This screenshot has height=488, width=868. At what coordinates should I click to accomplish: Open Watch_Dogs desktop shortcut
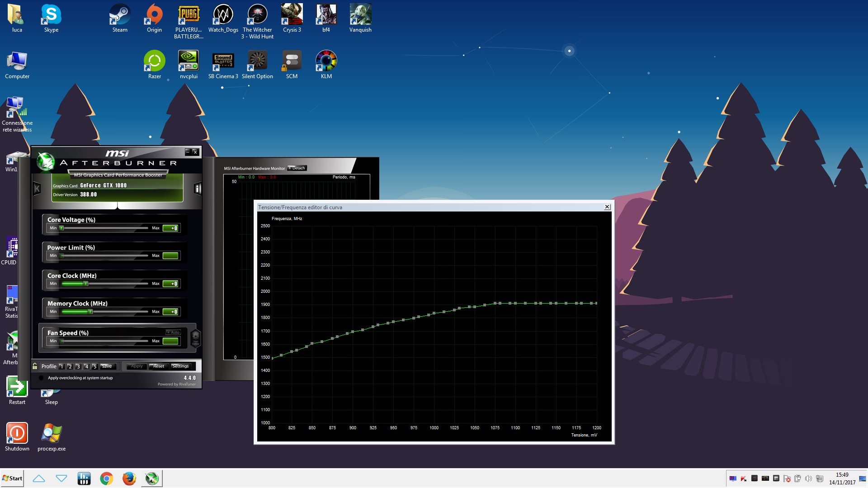tap(223, 19)
